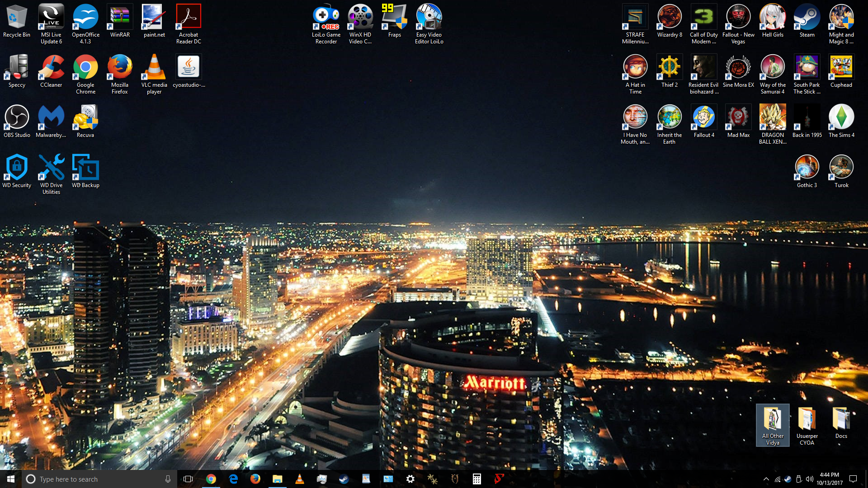Click the WinRAR desktop icon
The height and width of the screenshot is (488, 868).
(x=120, y=21)
